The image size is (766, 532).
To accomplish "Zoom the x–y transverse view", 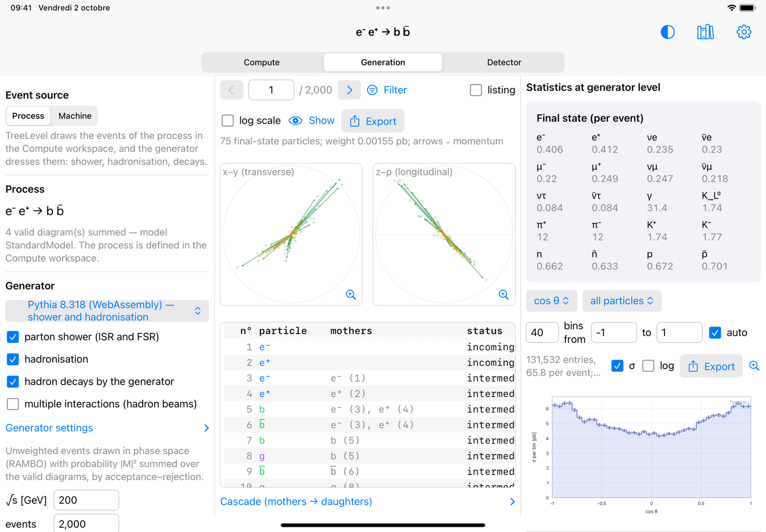I will tap(351, 295).
